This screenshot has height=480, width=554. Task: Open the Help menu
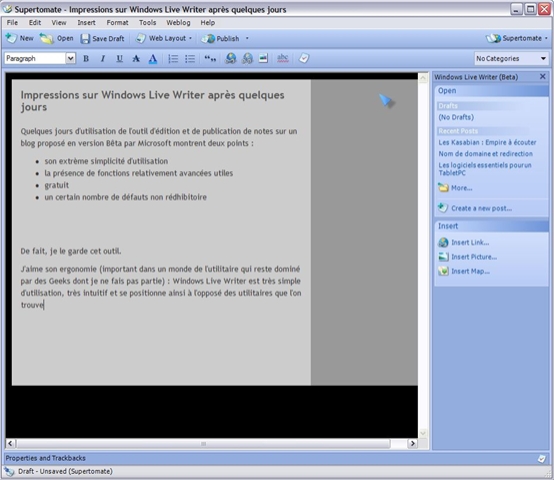(208, 23)
